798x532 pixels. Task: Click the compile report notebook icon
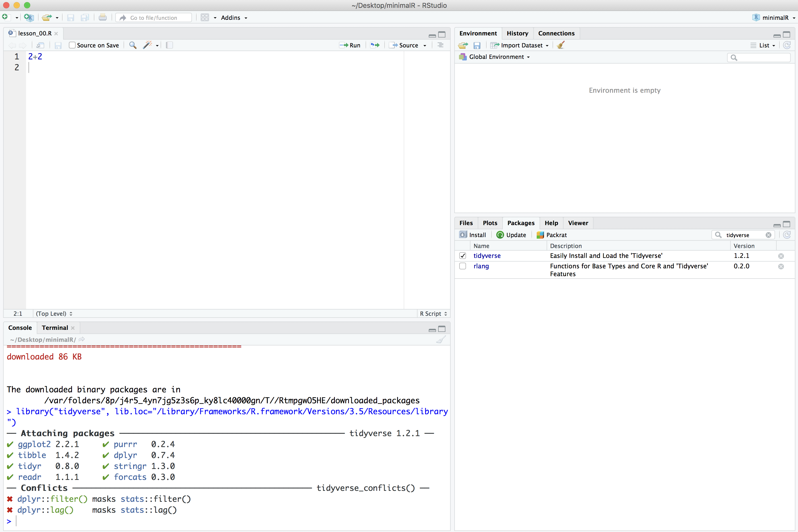(170, 45)
